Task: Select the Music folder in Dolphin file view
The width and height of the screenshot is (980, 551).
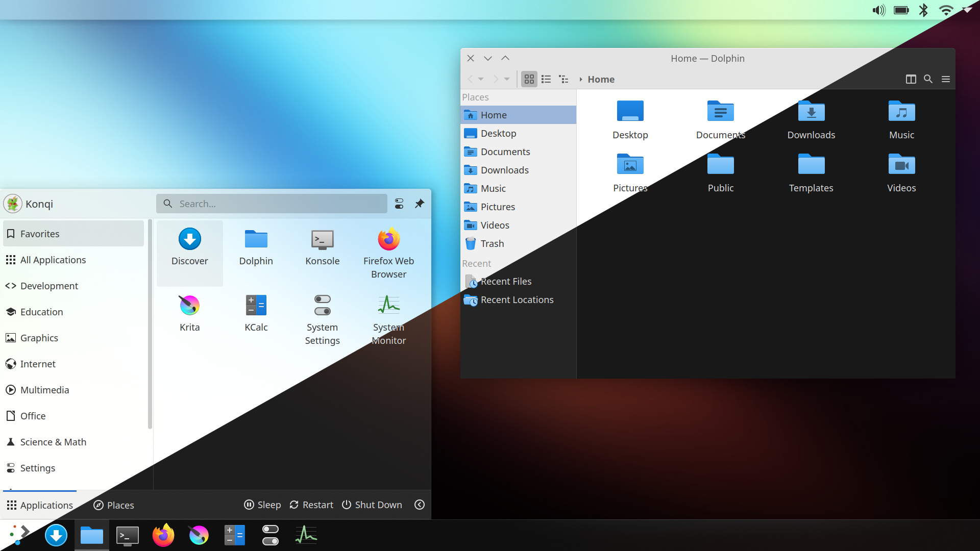Action: click(901, 120)
